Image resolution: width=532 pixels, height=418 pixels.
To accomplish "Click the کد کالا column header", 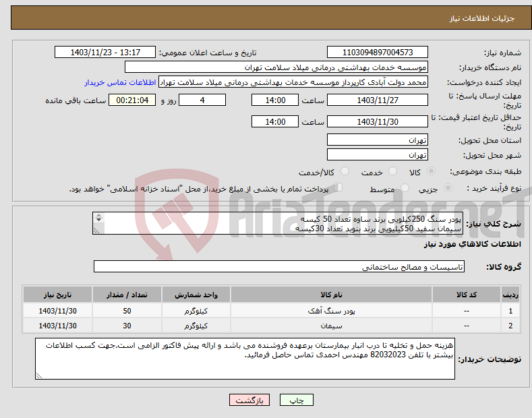I will tap(467, 295).
